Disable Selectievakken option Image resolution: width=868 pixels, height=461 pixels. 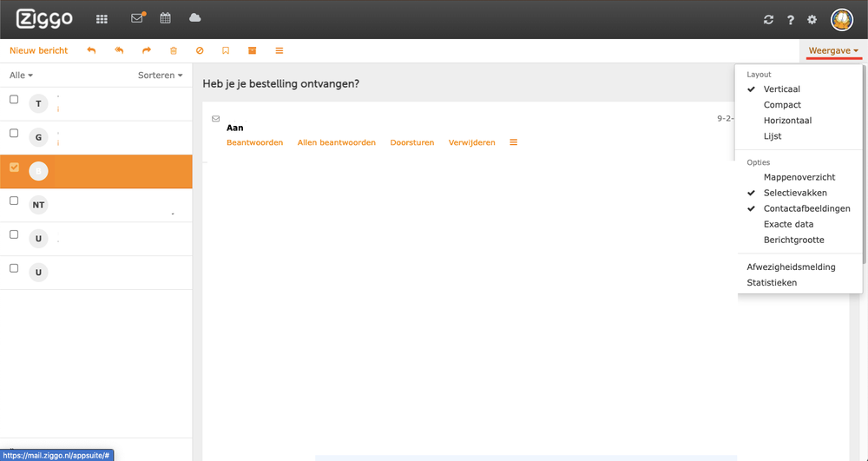tap(795, 193)
